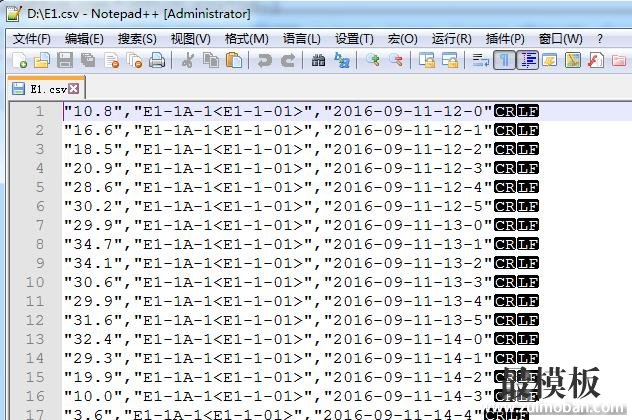Click the synchronize horizontal scrolling icon
Viewport: 632px width, 420px height.
click(450, 60)
